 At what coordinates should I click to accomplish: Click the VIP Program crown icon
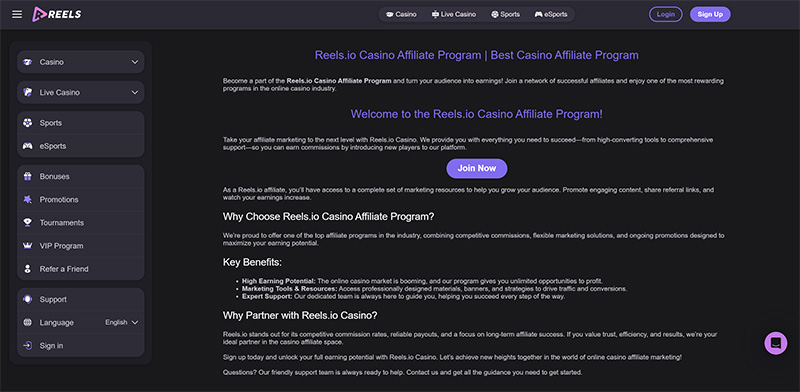(x=28, y=246)
